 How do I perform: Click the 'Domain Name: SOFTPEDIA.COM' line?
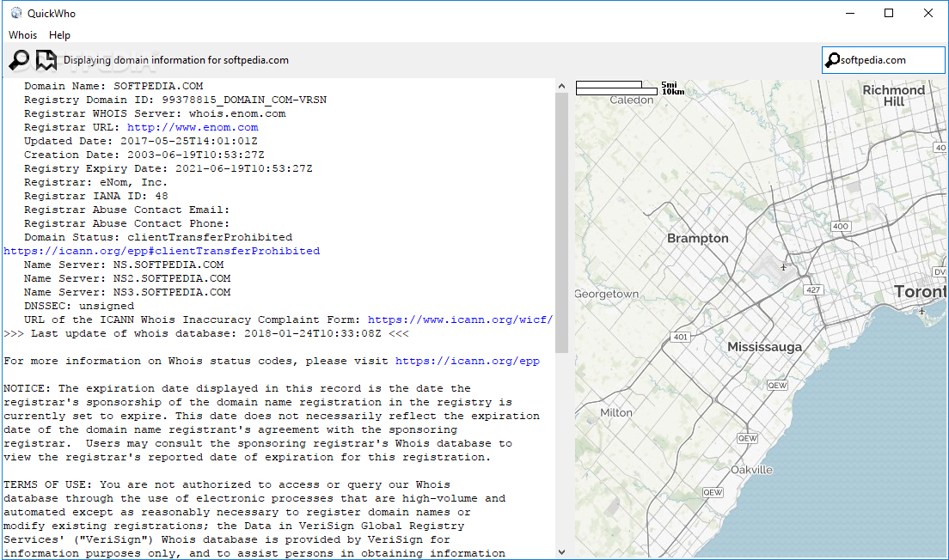tap(113, 86)
